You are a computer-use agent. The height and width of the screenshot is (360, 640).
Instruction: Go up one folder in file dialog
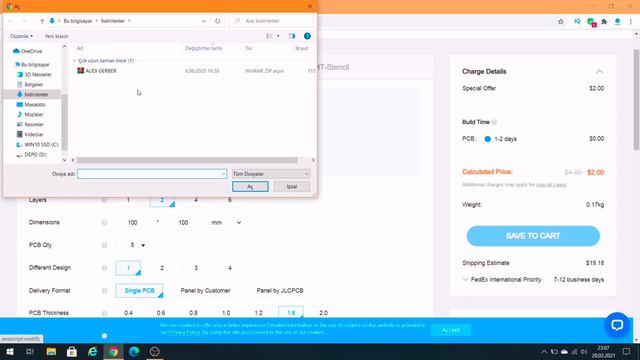click(42, 21)
